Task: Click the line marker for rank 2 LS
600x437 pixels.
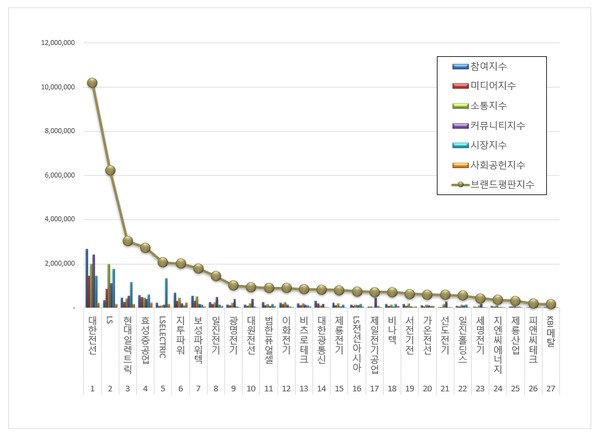Action: [110, 170]
